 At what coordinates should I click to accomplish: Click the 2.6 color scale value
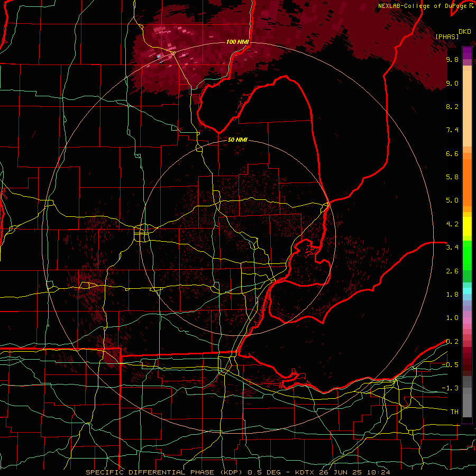[452, 271]
